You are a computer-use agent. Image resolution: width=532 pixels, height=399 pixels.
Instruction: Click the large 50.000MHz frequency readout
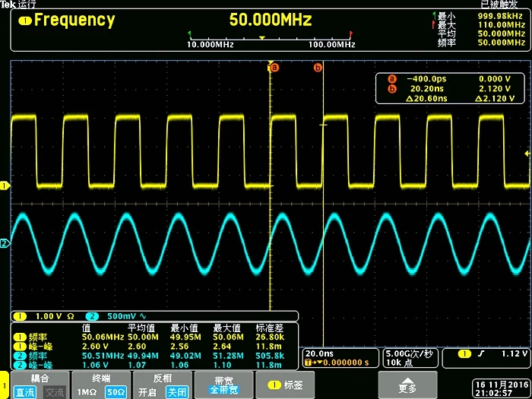[271, 20]
